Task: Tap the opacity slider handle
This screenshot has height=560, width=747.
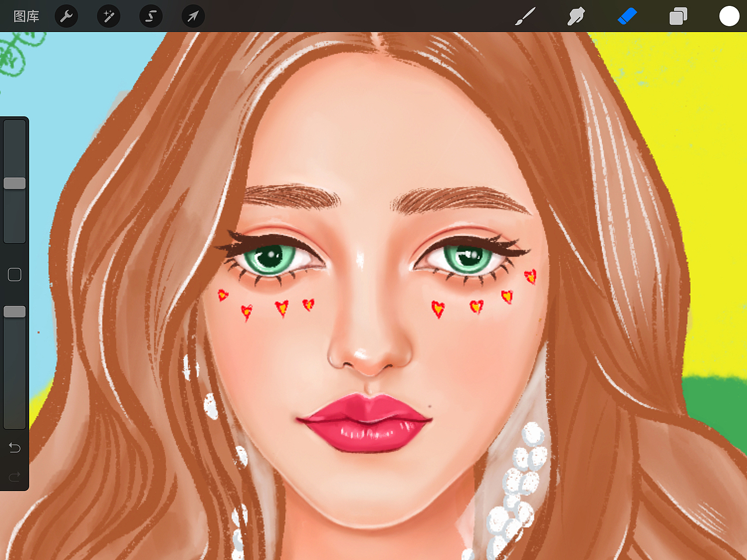Action: tap(15, 311)
